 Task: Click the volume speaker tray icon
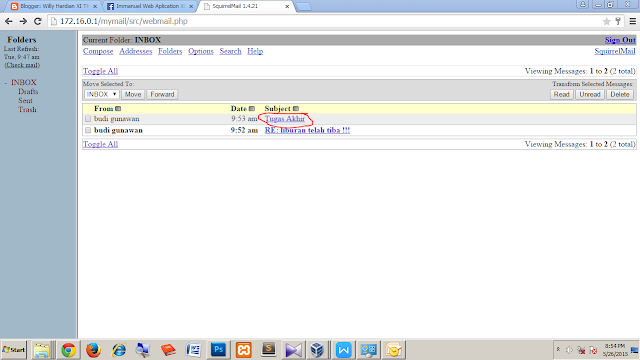(x=569, y=350)
